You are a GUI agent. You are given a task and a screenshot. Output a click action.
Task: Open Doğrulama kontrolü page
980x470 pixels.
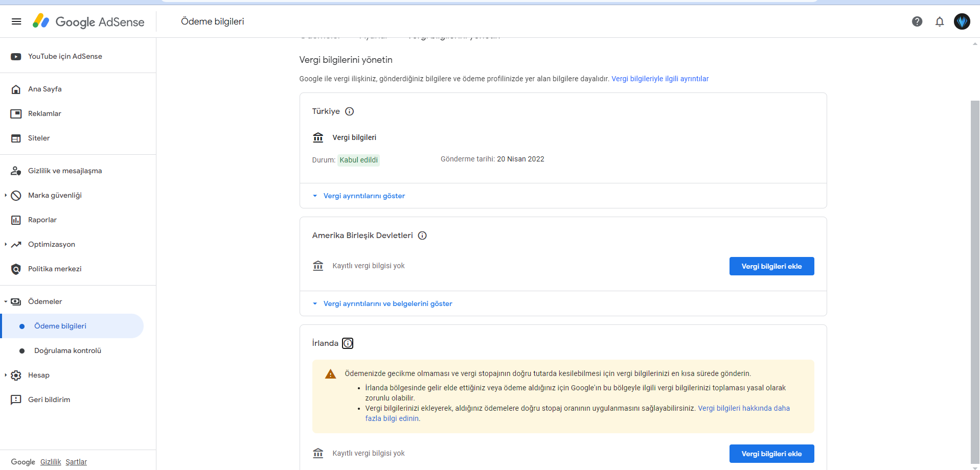click(67, 350)
